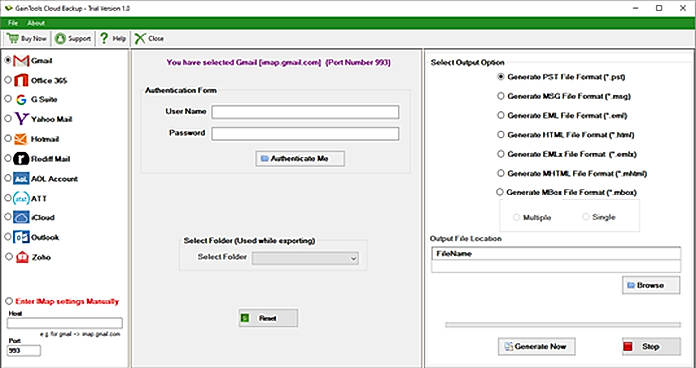Select the Office 365 radio button
696x368 pixels.
tap(8, 80)
